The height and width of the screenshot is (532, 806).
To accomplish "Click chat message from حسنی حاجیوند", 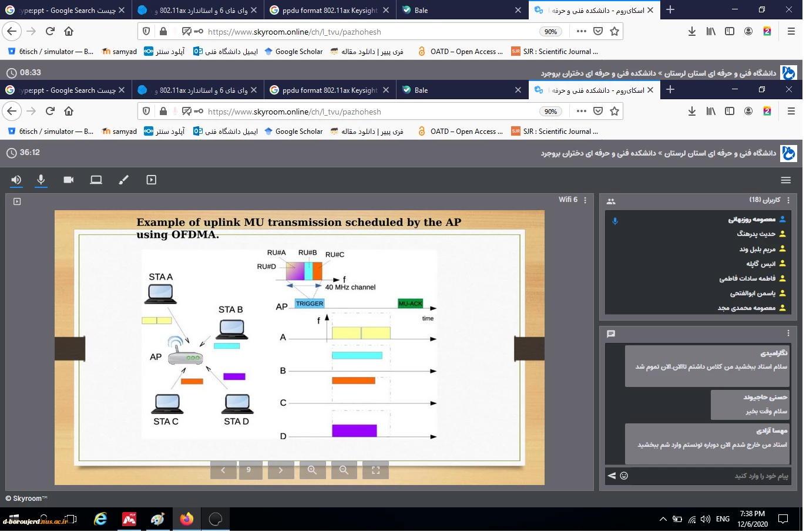I will pos(751,405).
